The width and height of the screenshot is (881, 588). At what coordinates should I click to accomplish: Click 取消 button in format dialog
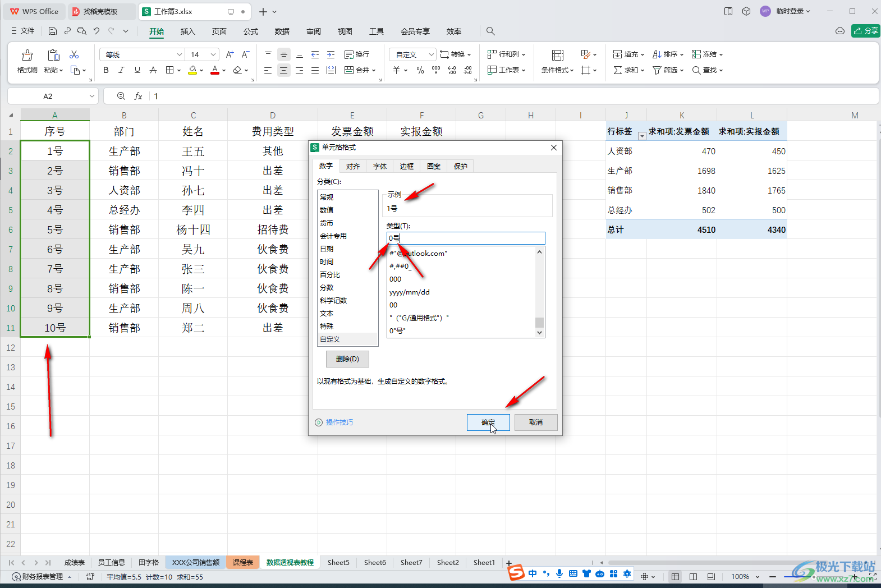536,422
